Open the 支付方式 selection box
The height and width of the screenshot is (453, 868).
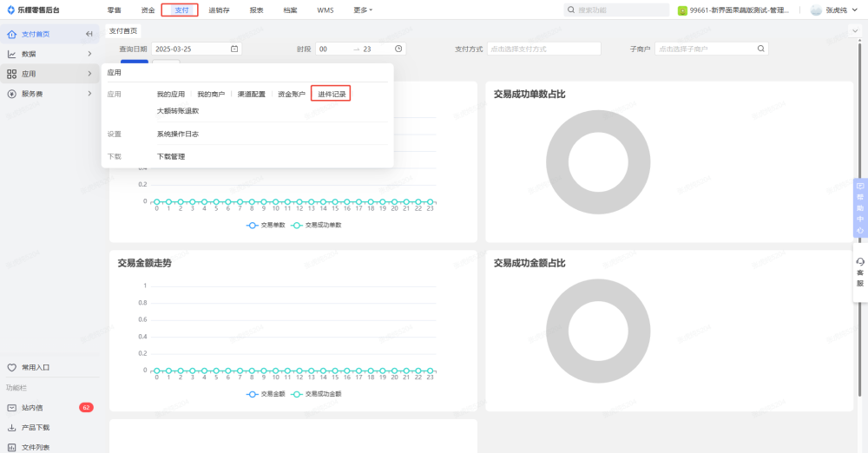(x=544, y=49)
